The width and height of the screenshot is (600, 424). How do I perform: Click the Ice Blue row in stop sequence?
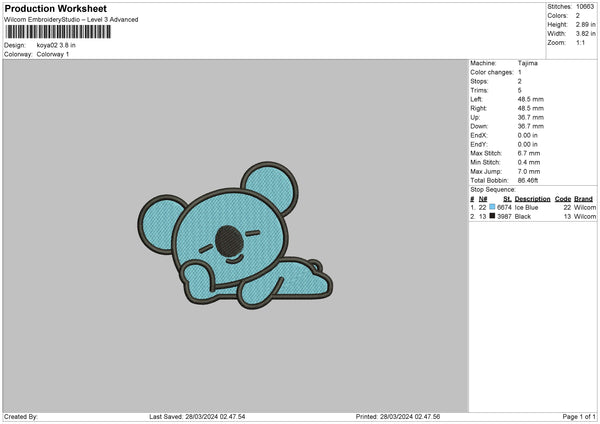[530, 207]
